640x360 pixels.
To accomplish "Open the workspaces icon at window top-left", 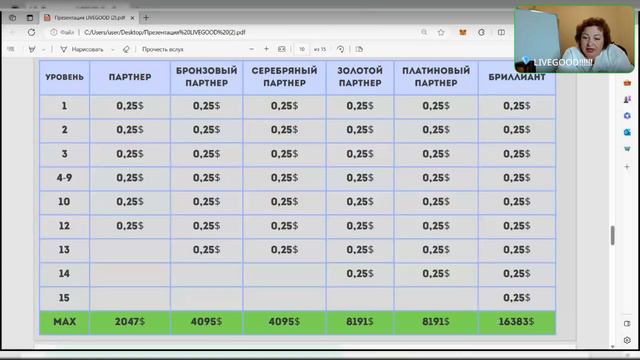I will (13, 18).
